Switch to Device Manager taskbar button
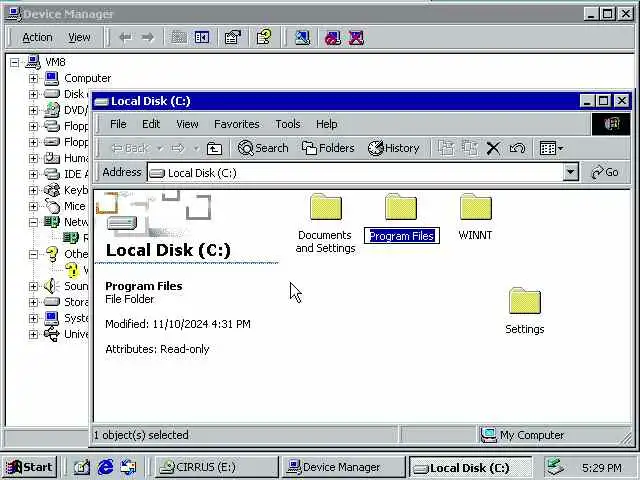This screenshot has width=640, height=480. [344, 467]
